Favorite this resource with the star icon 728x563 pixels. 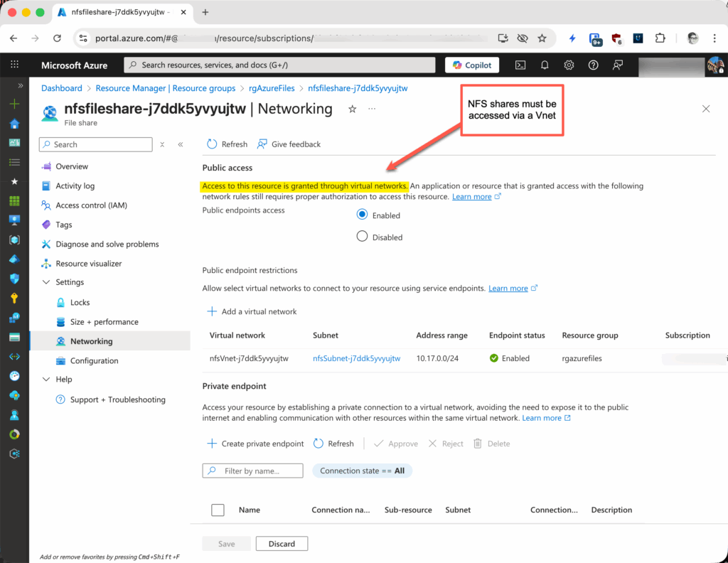click(x=352, y=109)
